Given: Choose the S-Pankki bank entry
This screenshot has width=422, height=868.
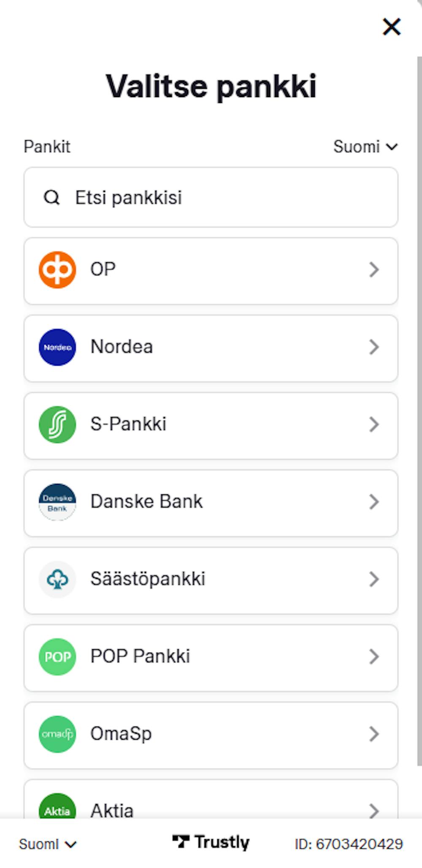Looking at the screenshot, I should point(211,426).
